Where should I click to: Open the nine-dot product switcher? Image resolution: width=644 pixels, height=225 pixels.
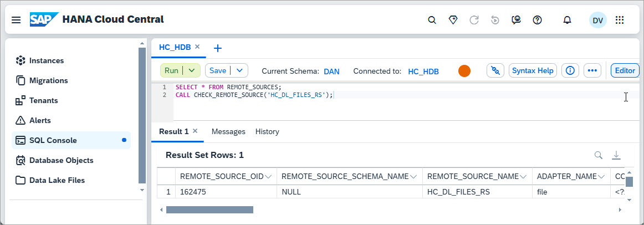click(620, 20)
